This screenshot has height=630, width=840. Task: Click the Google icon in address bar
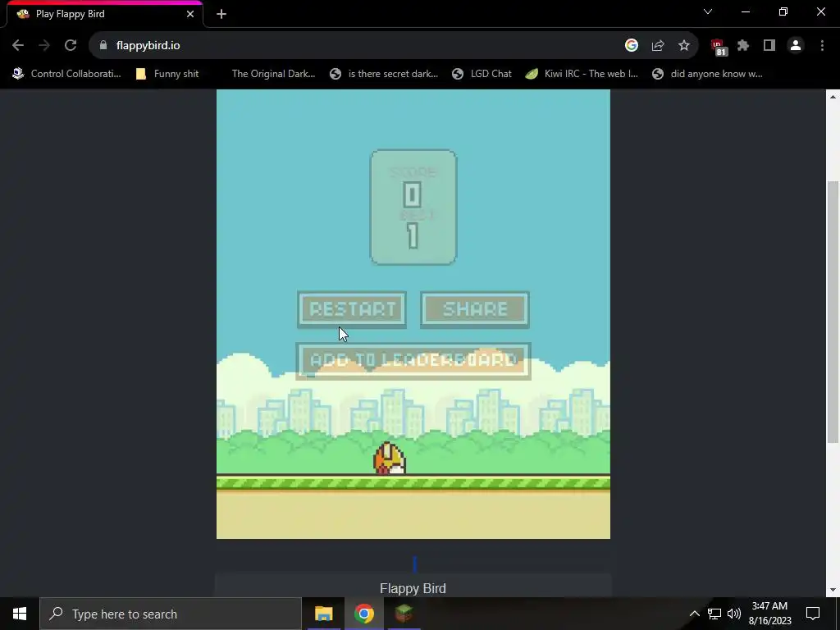click(632, 46)
